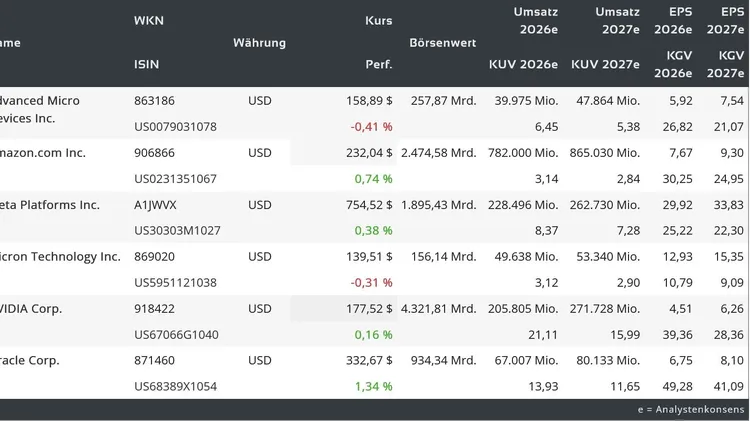The image size is (750, 421).
Task: Click Amazon's share price 232,04 $
Action: coord(368,153)
